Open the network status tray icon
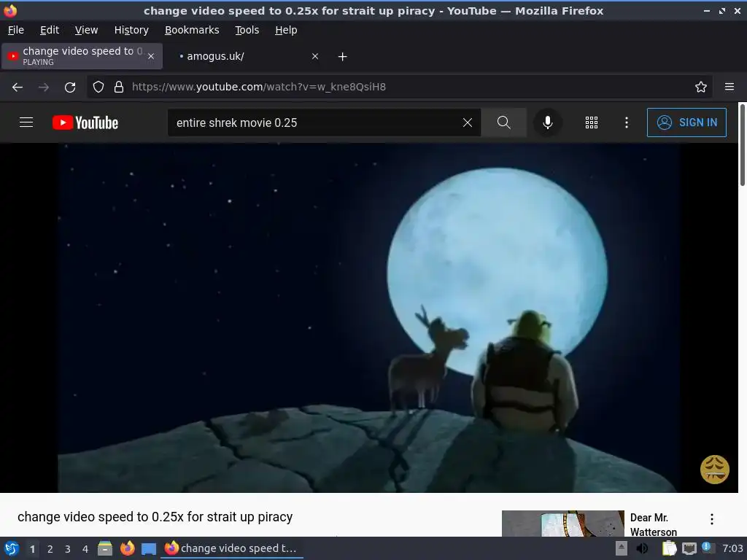Viewport: 747px width, 560px height. [689, 548]
